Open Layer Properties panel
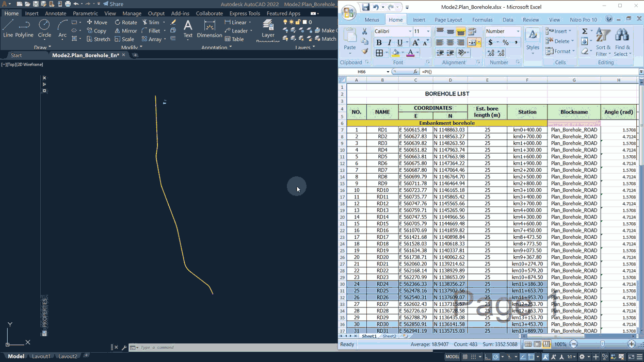Image resolution: width=644 pixels, height=362 pixels. click(x=268, y=30)
